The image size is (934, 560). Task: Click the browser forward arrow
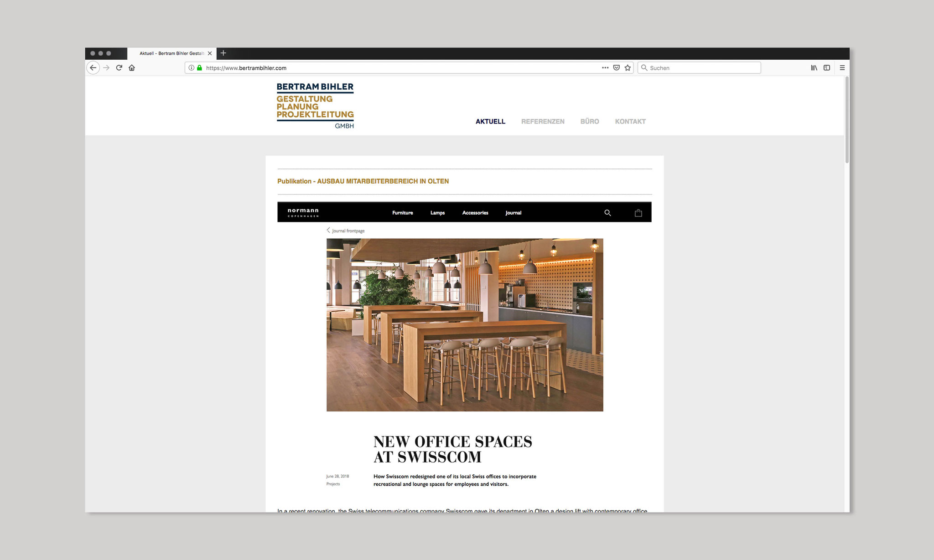[106, 68]
